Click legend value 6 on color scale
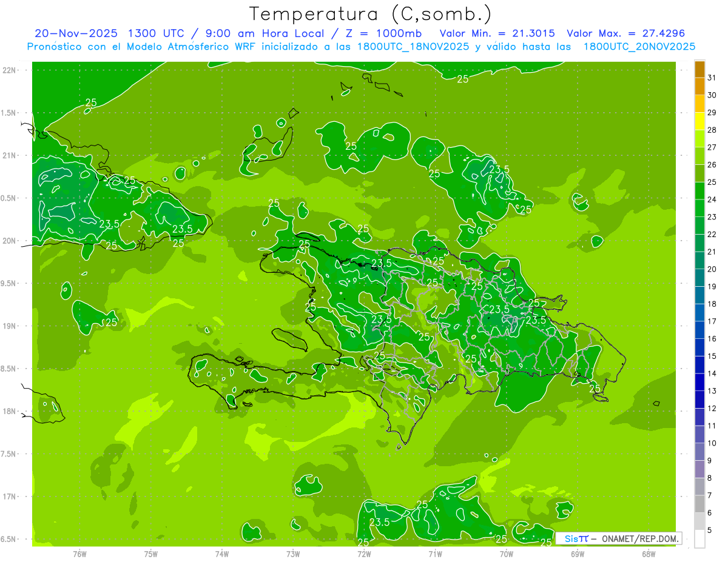 click(x=710, y=512)
